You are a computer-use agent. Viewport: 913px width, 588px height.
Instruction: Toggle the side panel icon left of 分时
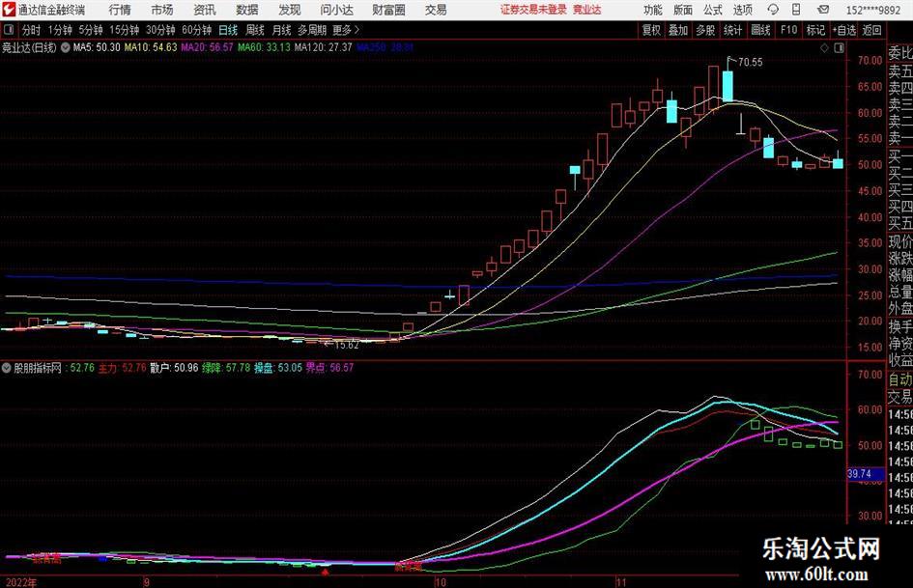[x=9, y=30]
